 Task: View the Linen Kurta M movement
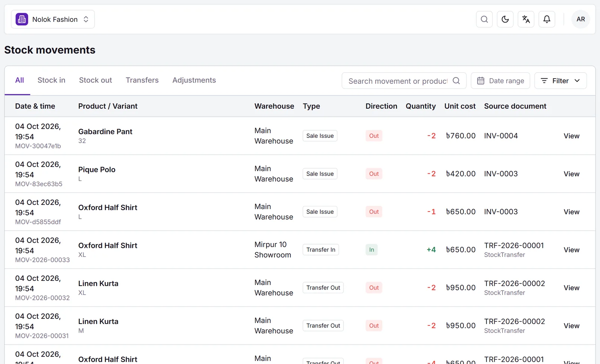point(571,326)
